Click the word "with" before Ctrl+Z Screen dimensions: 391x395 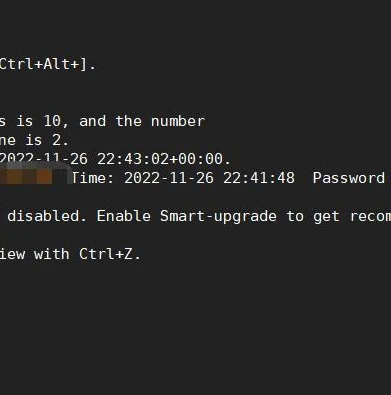tap(52, 254)
